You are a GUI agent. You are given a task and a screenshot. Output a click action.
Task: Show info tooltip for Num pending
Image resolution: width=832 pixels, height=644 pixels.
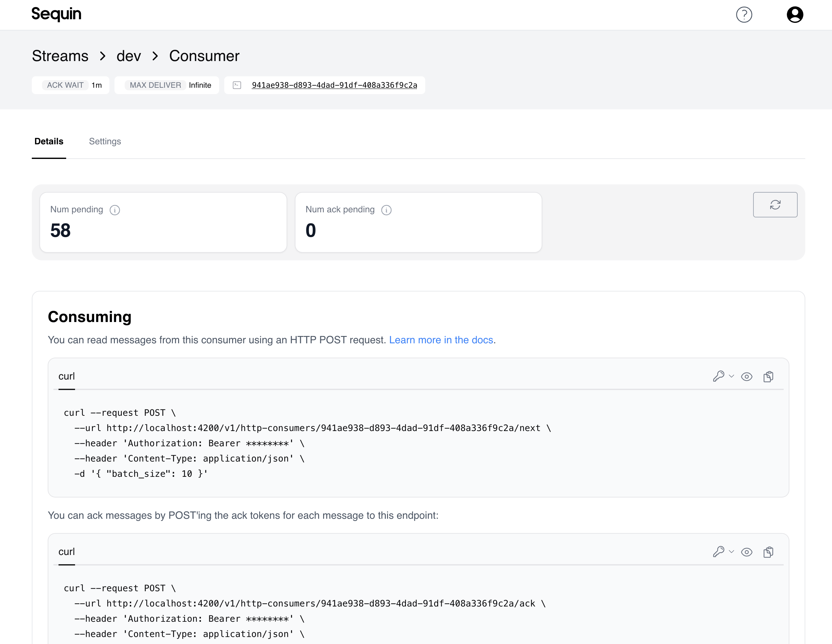115,210
